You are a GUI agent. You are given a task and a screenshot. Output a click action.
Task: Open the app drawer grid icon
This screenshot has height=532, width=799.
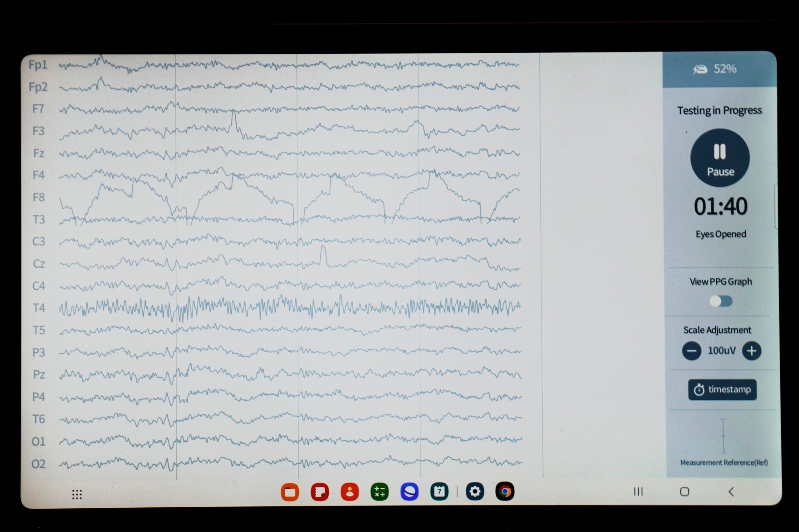coord(77,494)
